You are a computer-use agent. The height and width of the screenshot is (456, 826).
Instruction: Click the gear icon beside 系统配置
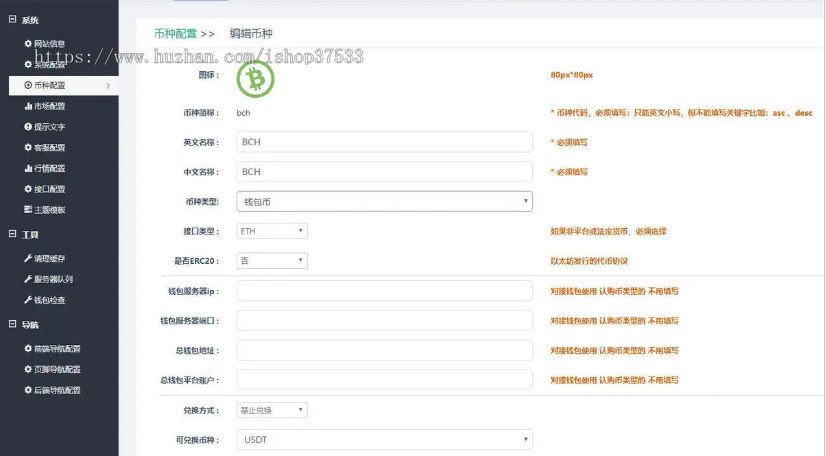[x=28, y=64]
